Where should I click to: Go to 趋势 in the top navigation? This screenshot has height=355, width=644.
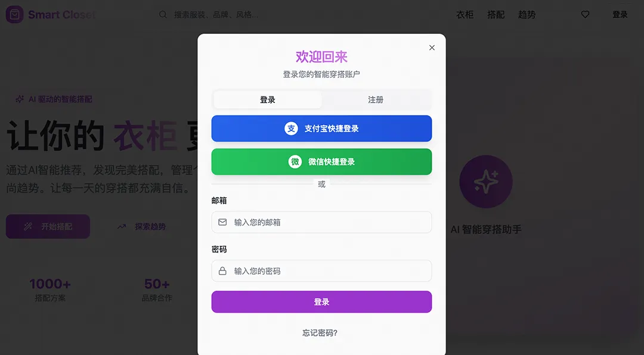point(527,15)
